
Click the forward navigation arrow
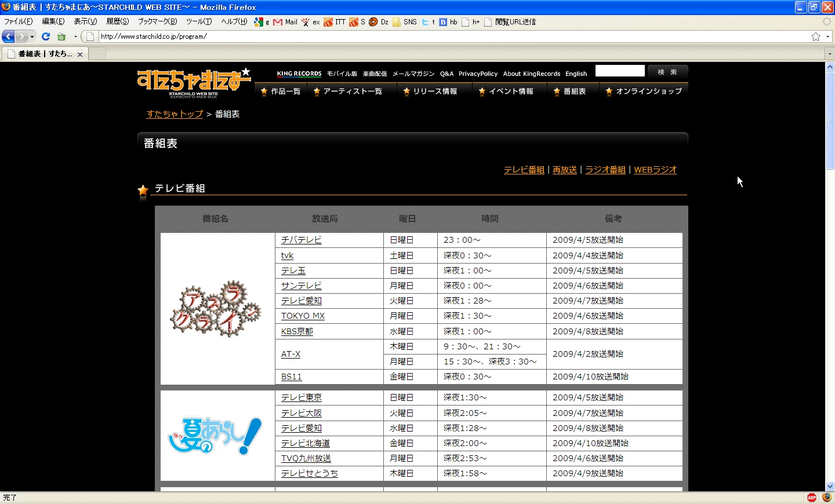pyautogui.click(x=21, y=36)
